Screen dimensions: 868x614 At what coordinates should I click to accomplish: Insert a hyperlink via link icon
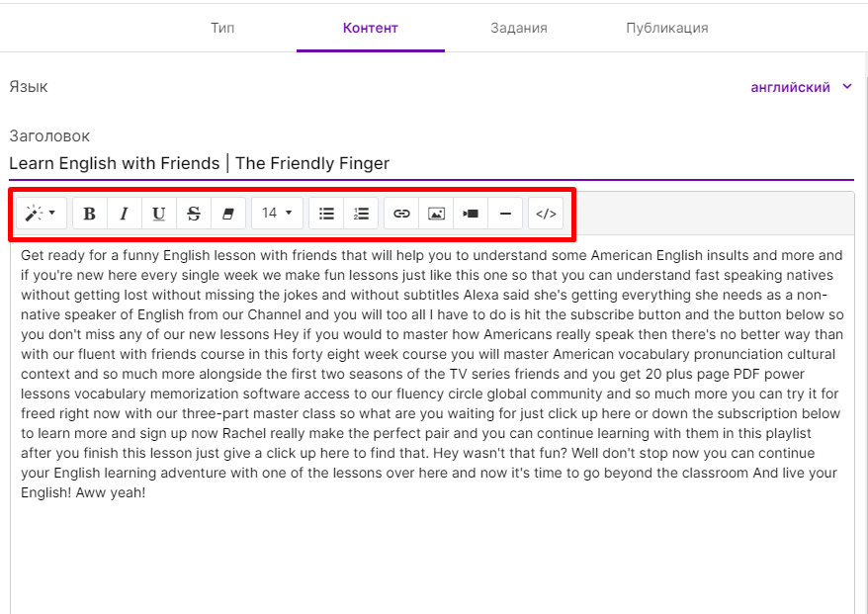click(401, 214)
